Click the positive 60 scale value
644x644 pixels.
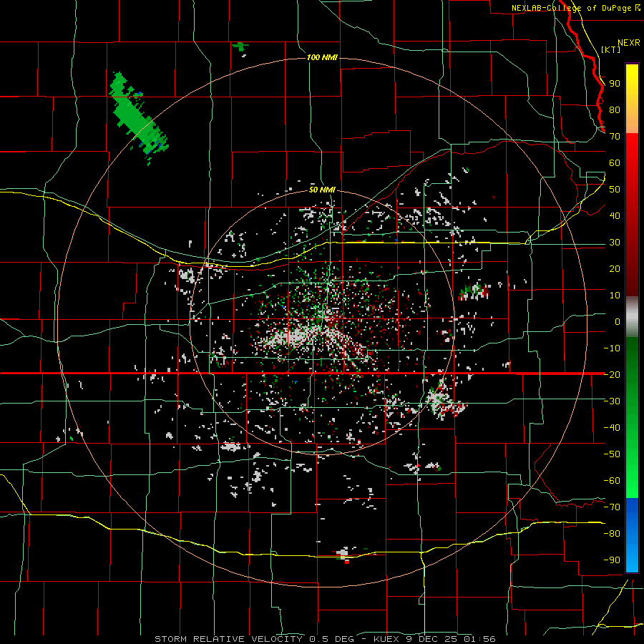click(x=615, y=162)
